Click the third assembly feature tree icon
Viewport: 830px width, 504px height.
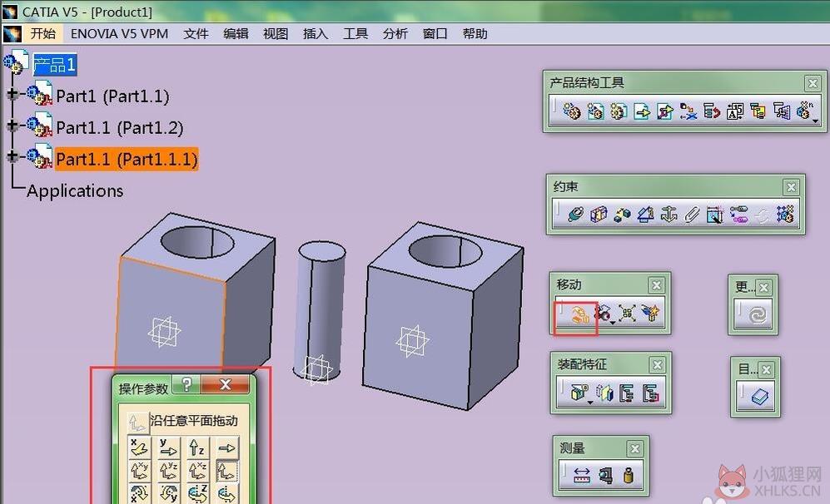click(x=627, y=393)
